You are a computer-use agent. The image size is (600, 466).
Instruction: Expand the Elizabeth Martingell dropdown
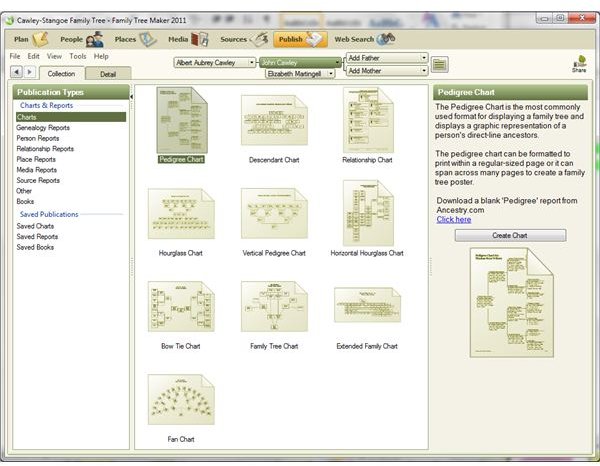click(331, 74)
